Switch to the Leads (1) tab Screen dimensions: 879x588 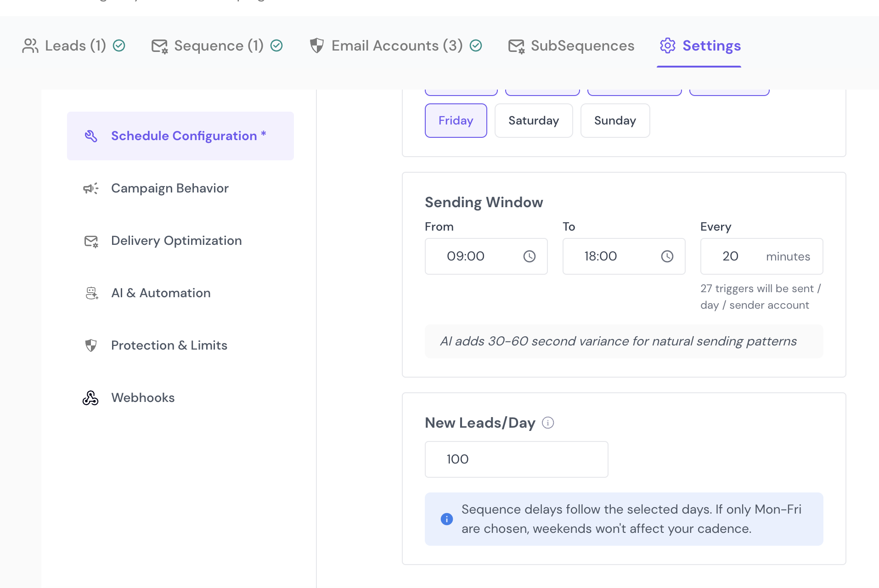click(x=73, y=45)
